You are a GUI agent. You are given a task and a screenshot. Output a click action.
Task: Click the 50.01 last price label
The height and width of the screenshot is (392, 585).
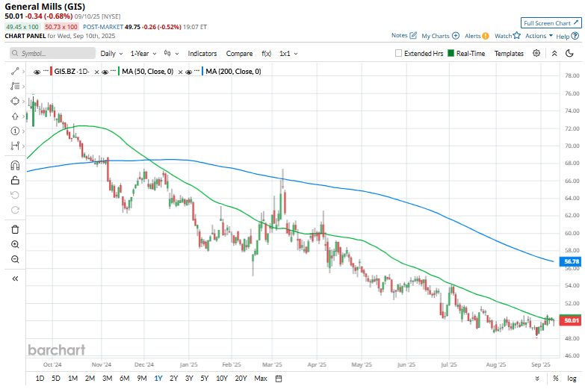pyautogui.click(x=571, y=320)
